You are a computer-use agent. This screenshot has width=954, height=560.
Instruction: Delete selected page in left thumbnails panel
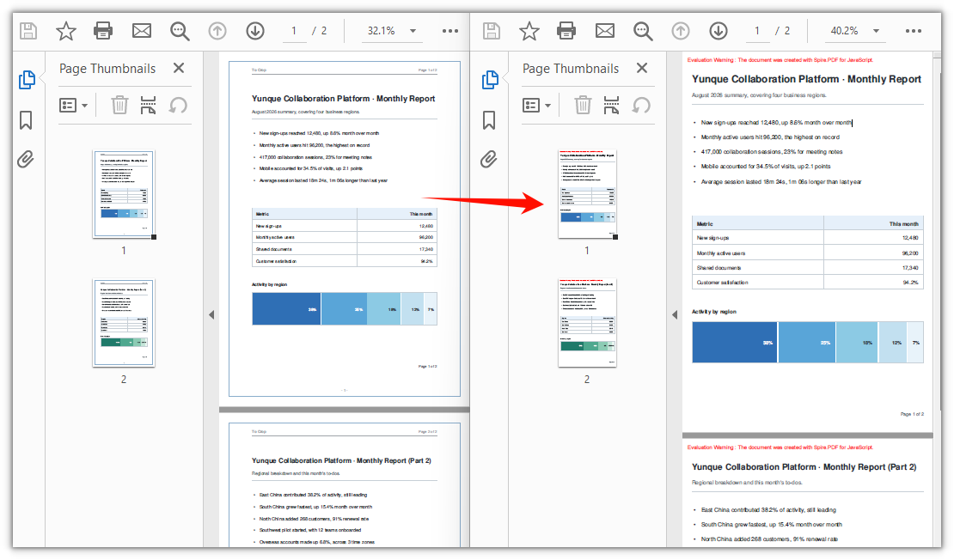tap(119, 105)
